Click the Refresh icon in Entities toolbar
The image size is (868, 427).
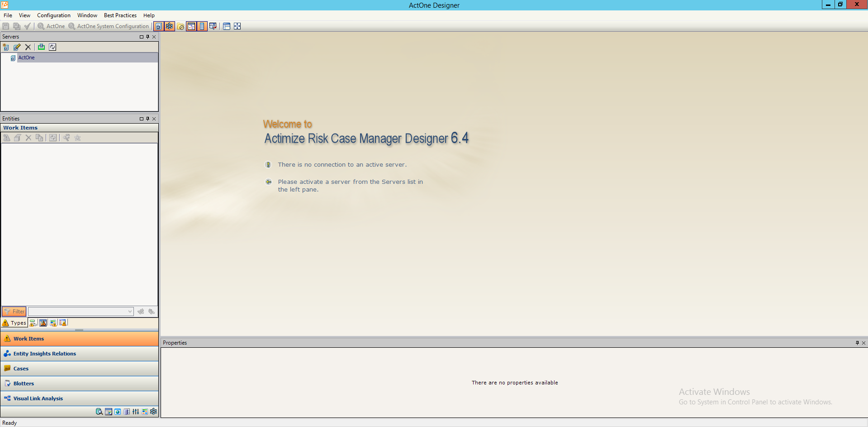pos(53,138)
